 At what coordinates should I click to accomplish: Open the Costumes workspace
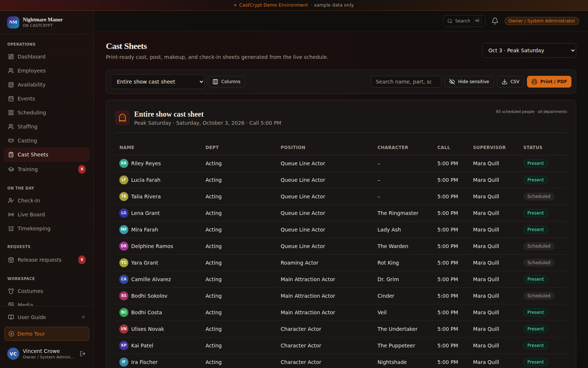47,291
